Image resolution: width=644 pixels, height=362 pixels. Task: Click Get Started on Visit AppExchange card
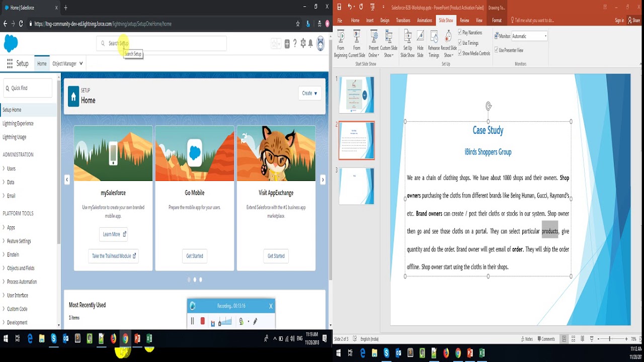[276, 256]
